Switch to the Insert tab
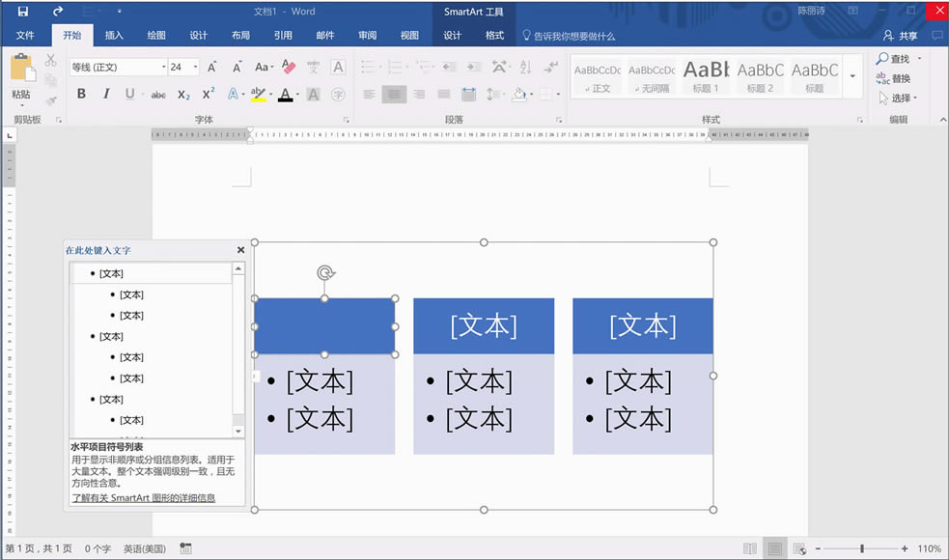This screenshot has width=949, height=560. click(114, 36)
